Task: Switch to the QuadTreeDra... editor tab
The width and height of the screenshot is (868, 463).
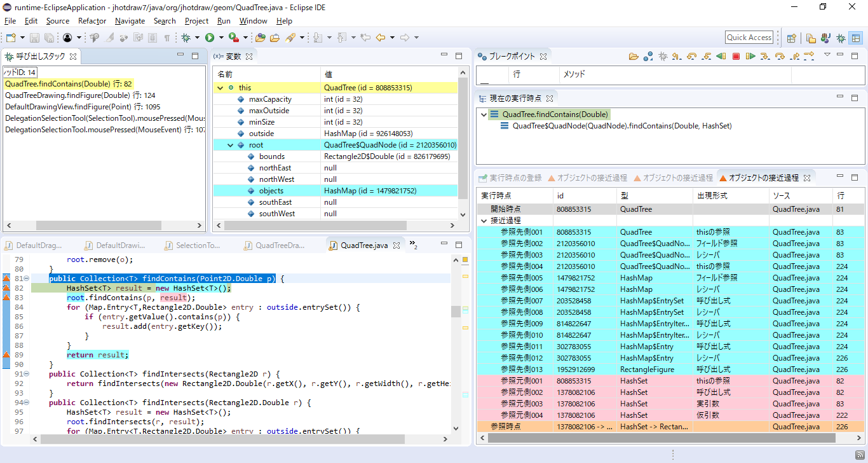Action: [275, 245]
